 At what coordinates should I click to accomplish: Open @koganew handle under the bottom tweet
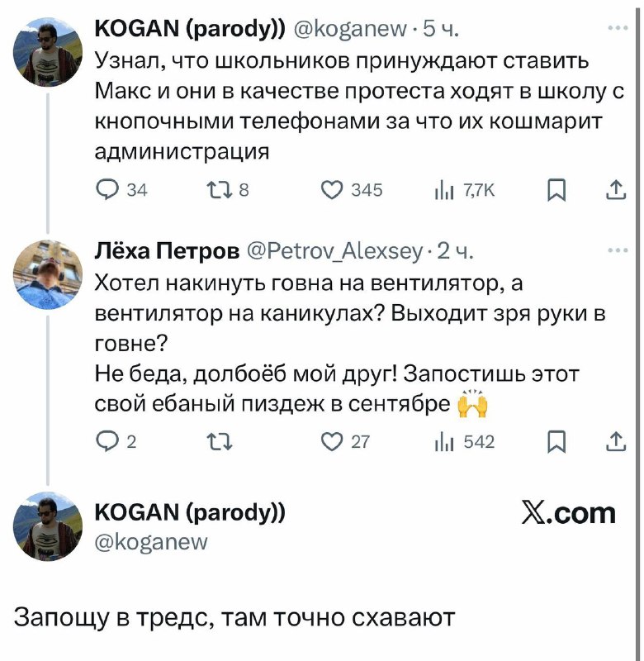tap(153, 543)
